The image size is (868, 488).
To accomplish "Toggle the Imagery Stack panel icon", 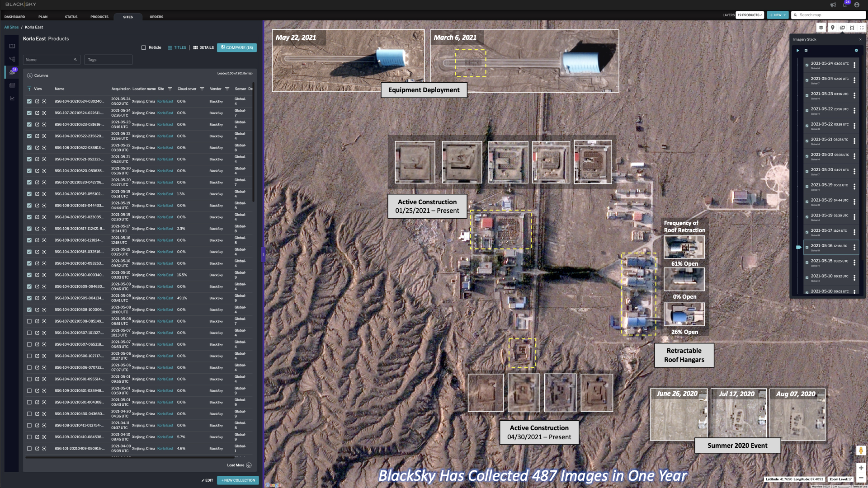I will tap(842, 28).
